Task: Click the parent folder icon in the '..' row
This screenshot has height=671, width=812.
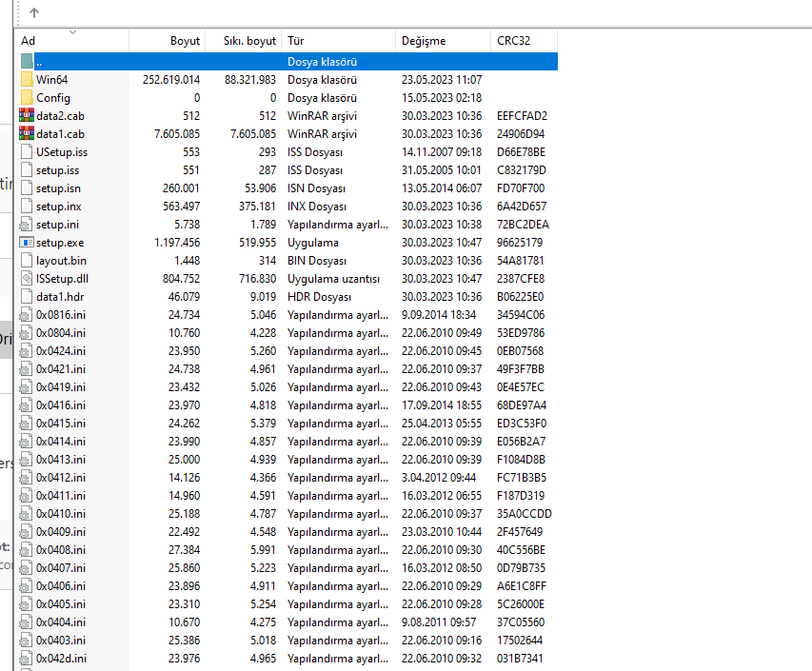Action: click(x=27, y=62)
